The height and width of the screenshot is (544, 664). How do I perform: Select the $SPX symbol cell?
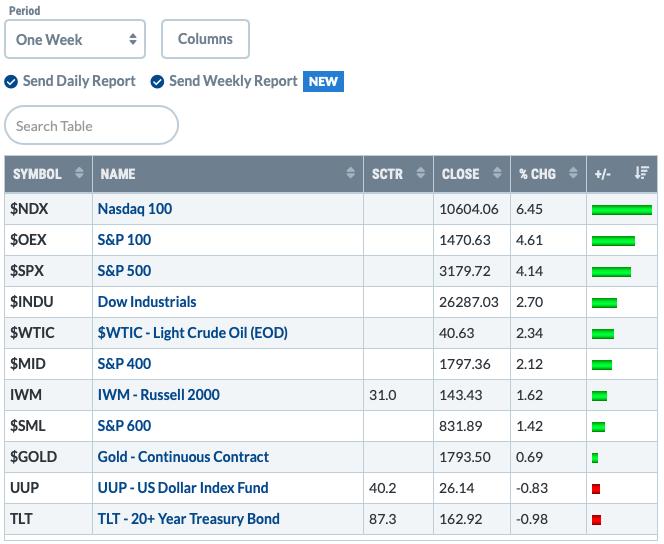coord(48,271)
